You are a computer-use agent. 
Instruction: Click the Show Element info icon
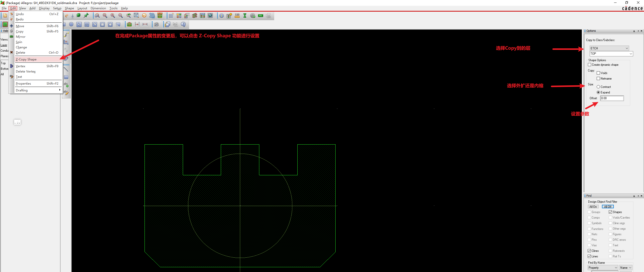tap(221, 16)
